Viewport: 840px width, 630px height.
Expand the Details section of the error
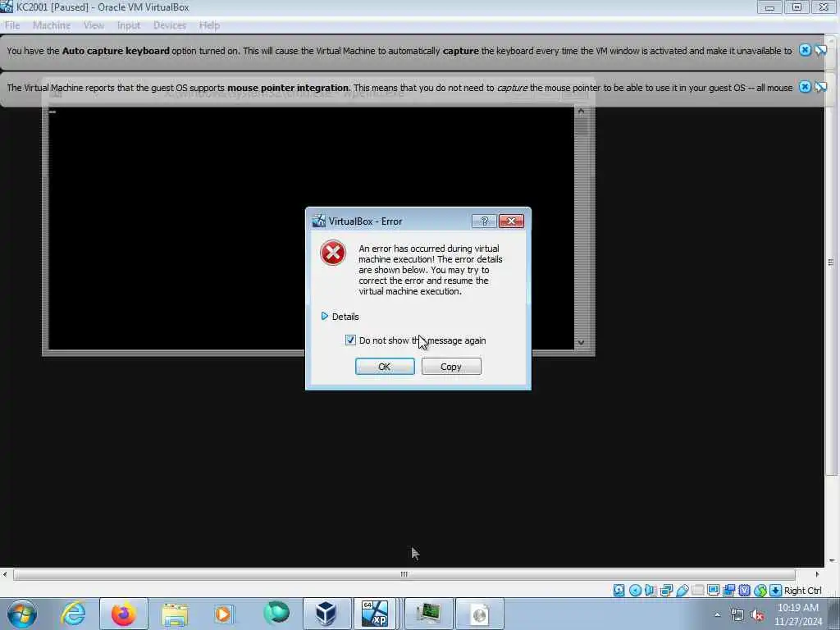340,317
